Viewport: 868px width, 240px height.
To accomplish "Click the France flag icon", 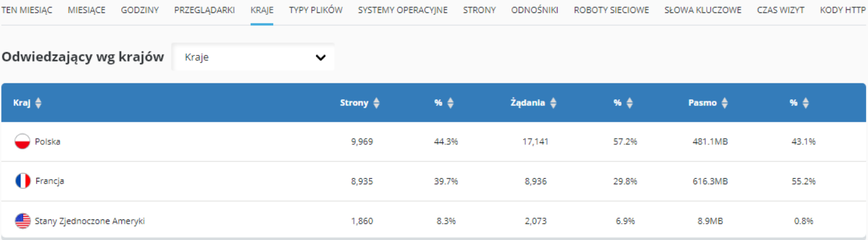I will point(22,181).
